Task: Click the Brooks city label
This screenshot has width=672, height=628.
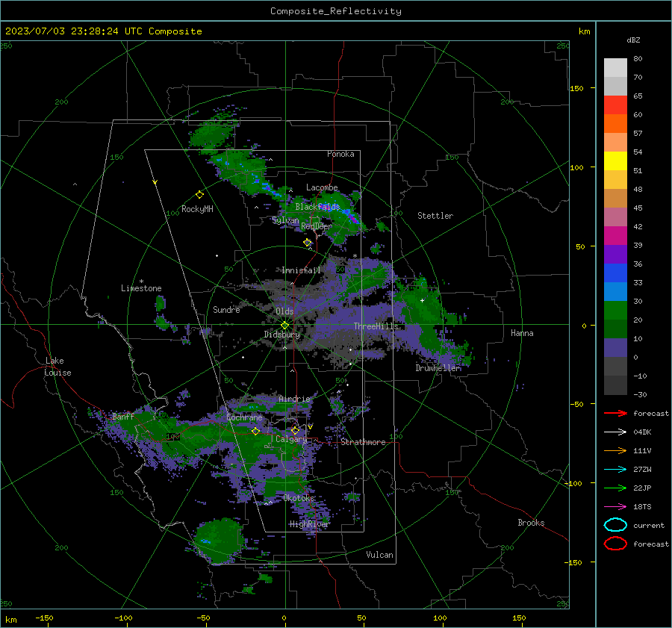Action: [x=531, y=523]
